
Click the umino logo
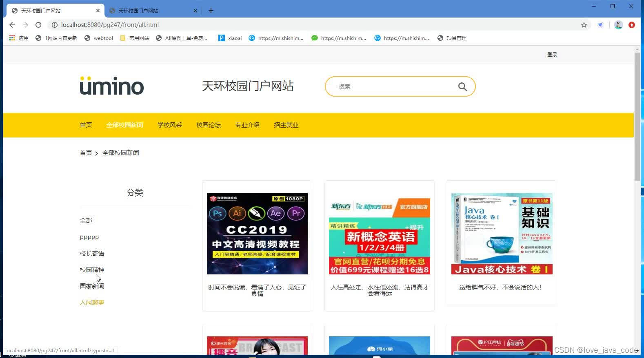pyautogui.click(x=112, y=86)
